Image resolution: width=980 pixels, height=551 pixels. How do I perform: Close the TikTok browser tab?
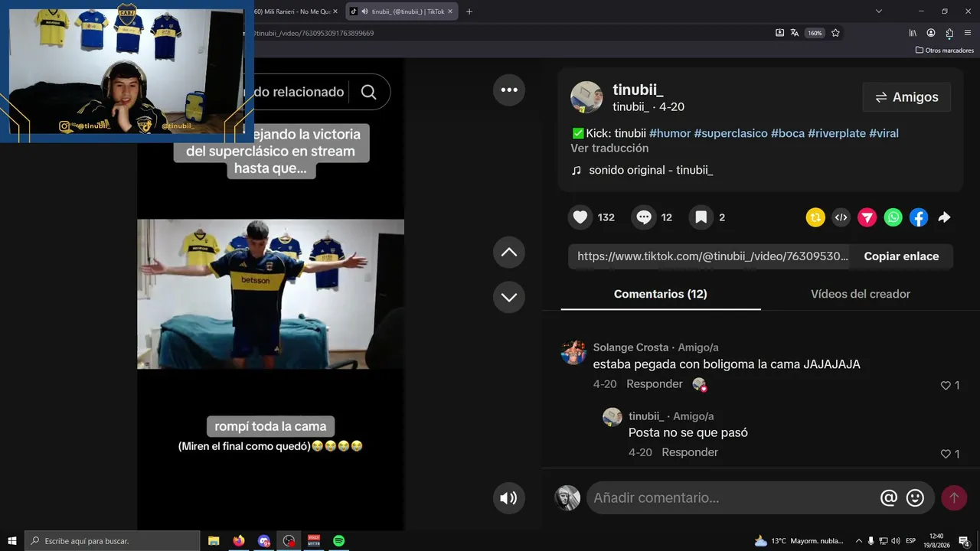[451, 11]
